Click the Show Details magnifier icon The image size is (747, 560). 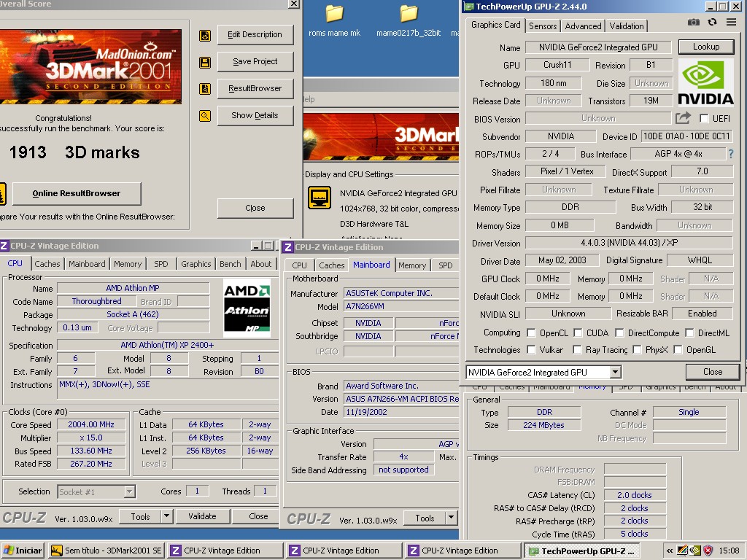[x=205, y=116]
